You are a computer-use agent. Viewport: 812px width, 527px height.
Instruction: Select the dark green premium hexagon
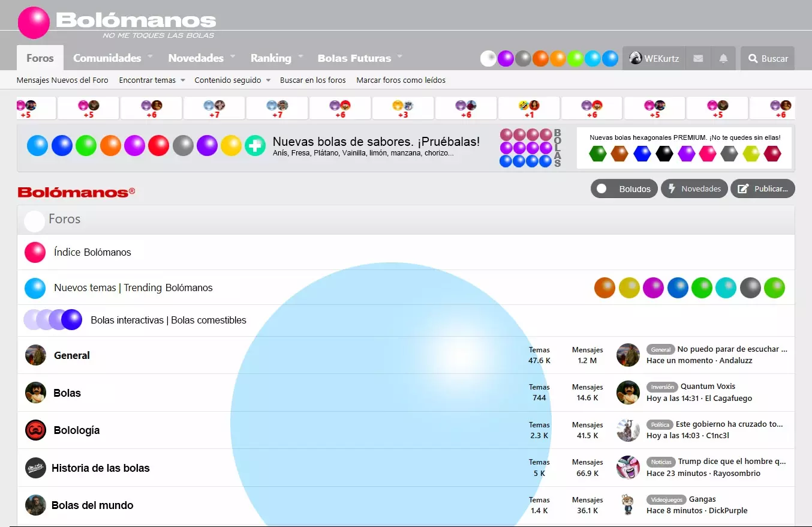point(599,154)
